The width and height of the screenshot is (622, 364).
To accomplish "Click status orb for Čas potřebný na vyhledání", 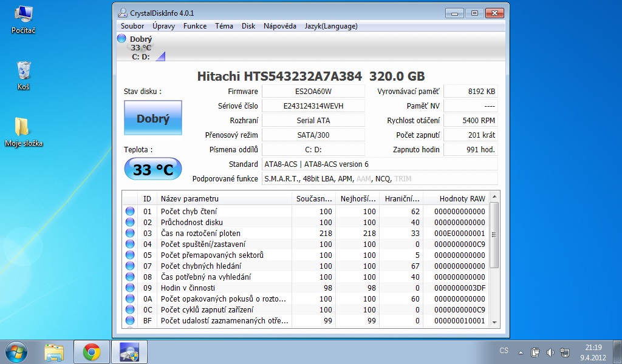I will point(130,277).
